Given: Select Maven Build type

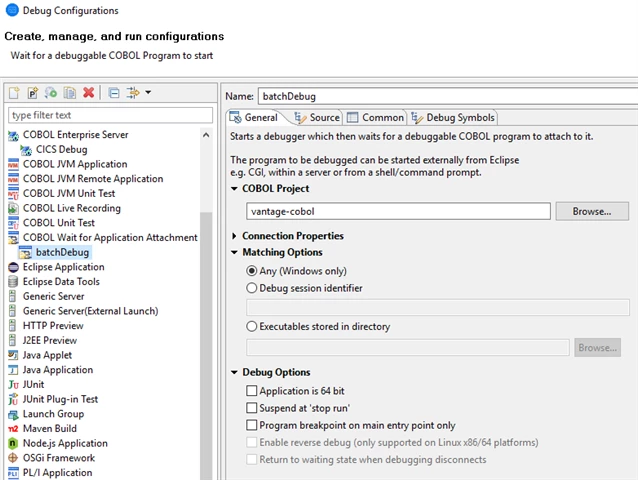Looking at the screenshot, I should point(50,428).
